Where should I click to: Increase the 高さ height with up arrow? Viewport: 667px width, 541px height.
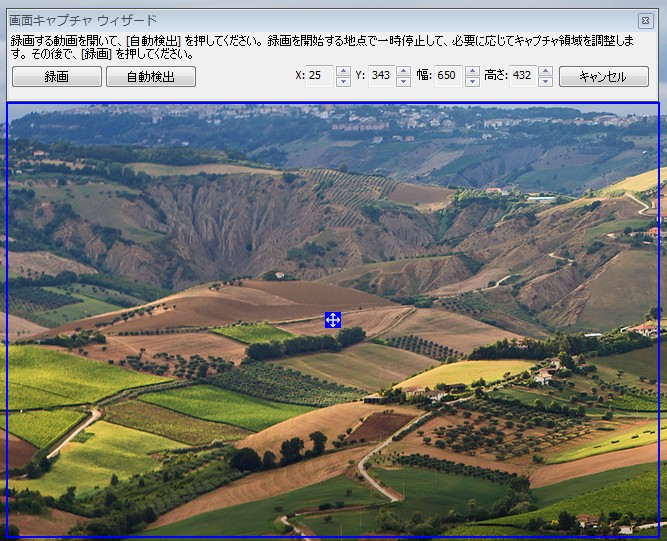(x=545, y=71)
